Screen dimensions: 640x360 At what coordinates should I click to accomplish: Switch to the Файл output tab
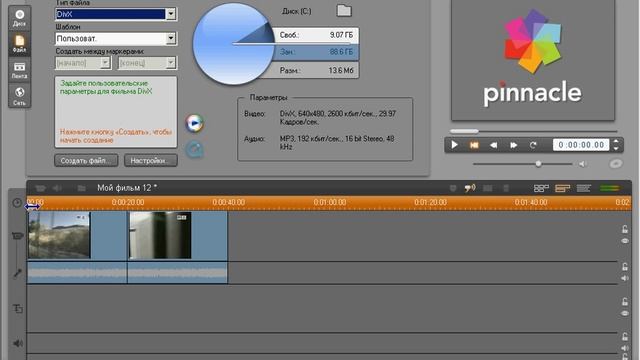(x=19, y=44)
